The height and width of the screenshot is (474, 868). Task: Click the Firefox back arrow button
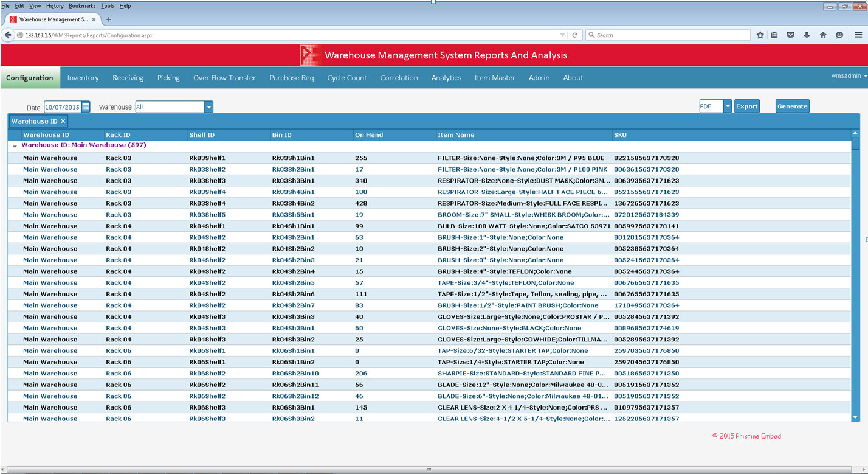click(8, 35)
